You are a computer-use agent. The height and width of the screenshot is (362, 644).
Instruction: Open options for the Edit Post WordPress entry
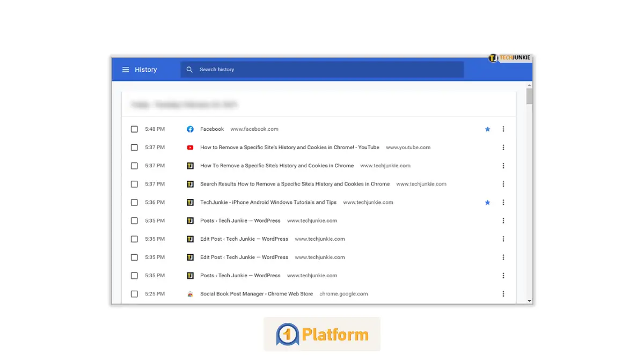[x=503, y=239]
